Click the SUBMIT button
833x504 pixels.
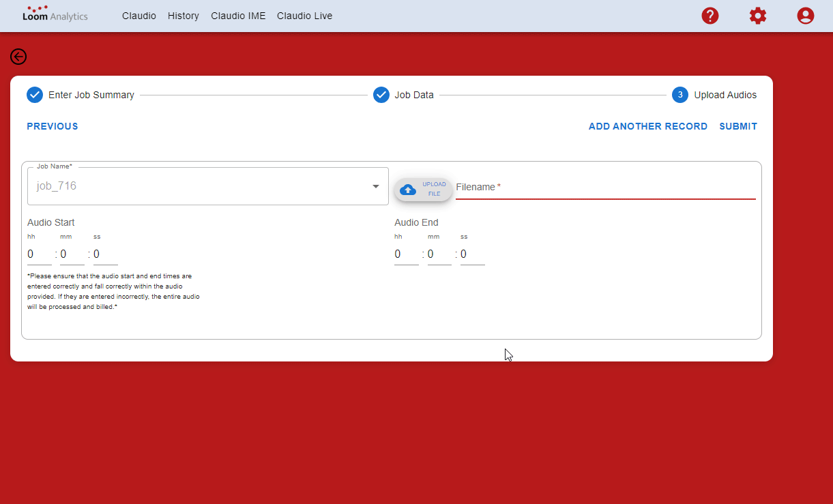click(x=738, y=126)
